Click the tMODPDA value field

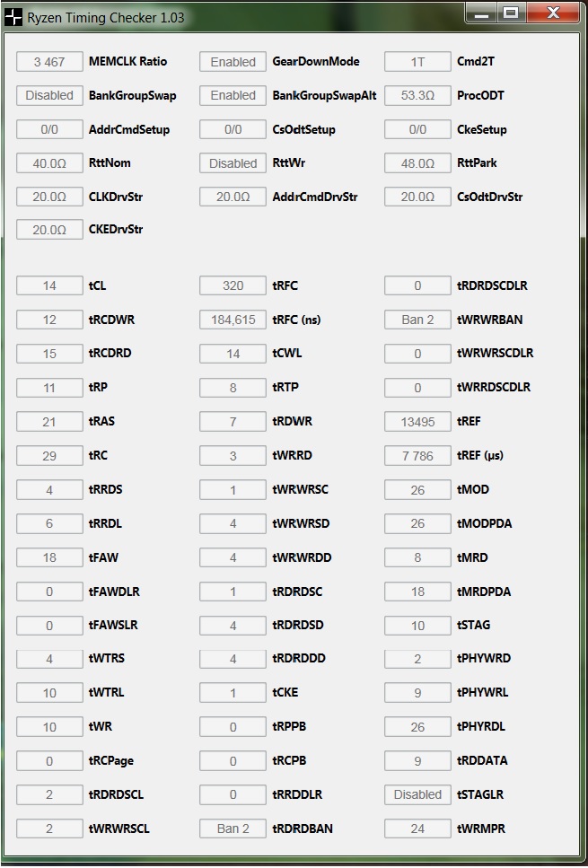[417, 523]
